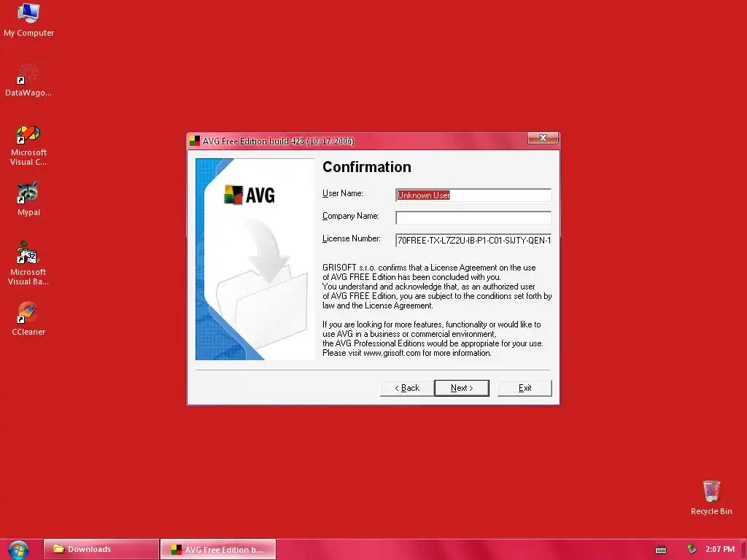Viewport: 747px width, 560px height.
Task: Open the Windows Start orb
Action: coord(18,550)
